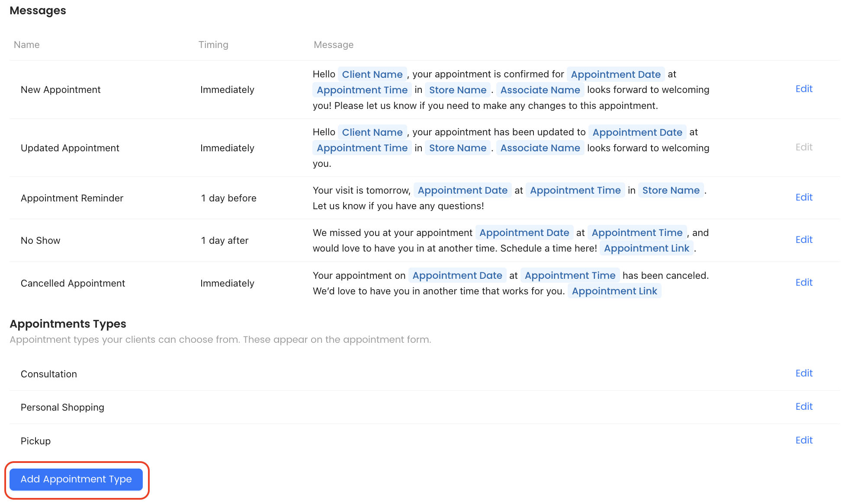Select Appointment Date chip in Appointment Reminder
The height and width of the screenshot is (504, 861).
click(x=463, y=190)
